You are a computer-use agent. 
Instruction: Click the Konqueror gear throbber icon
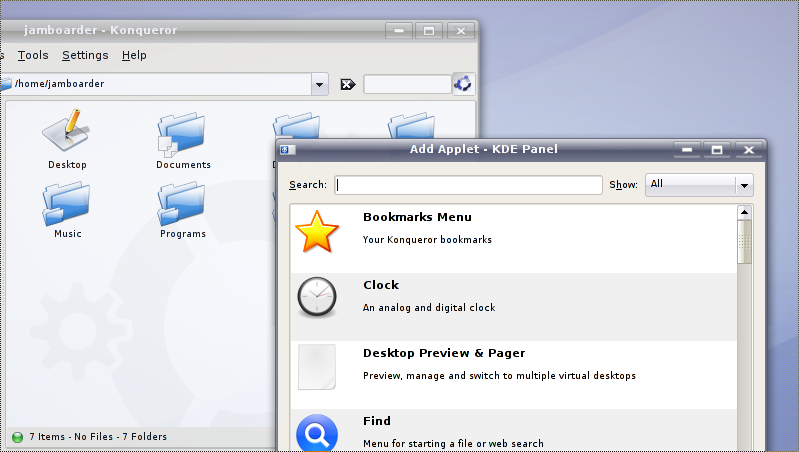tap(463, 84)
